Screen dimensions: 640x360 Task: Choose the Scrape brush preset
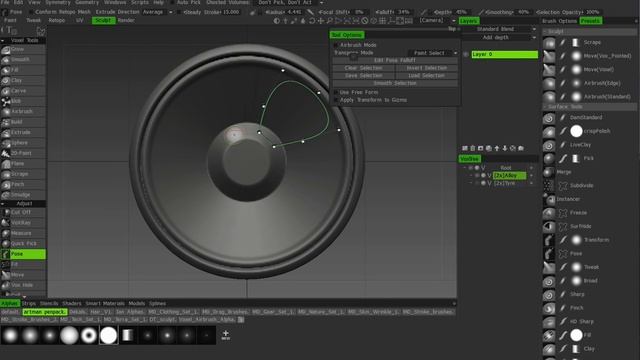point(591,42)
